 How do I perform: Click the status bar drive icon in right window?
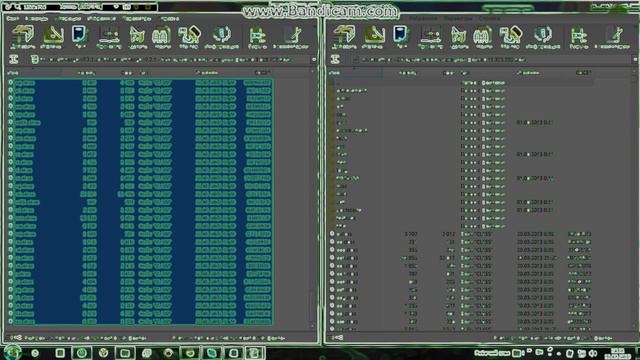tap(338, 338)
